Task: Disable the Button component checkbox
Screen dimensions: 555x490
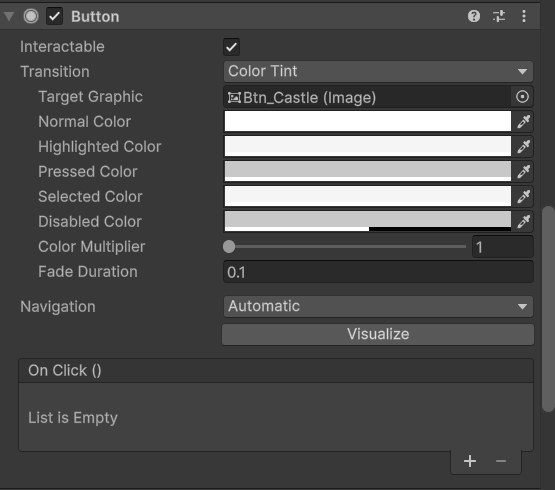Action: pyautogui.click(x=55, y=16)
